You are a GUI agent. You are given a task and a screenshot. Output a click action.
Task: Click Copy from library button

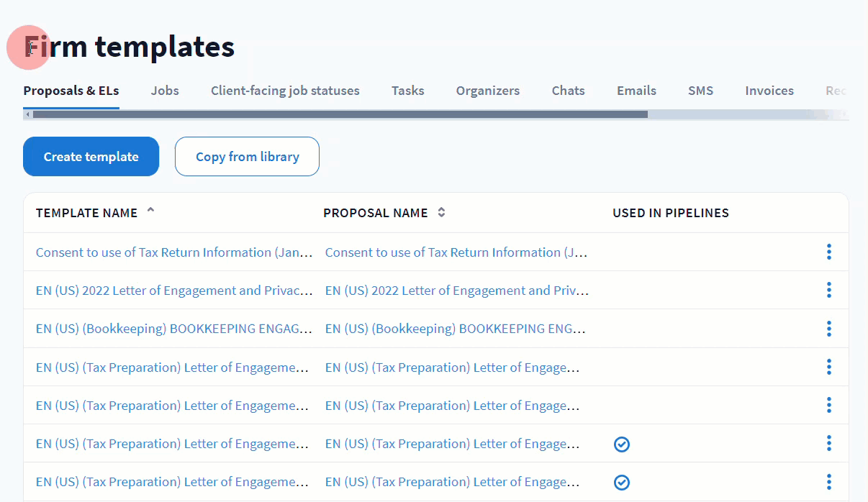247,157
